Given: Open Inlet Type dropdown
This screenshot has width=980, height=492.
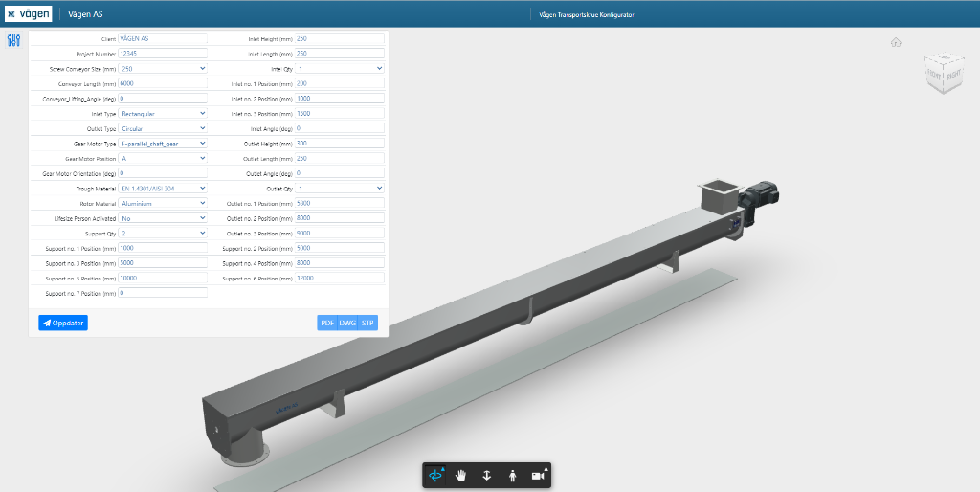Looking at the screenshot, I should [x=163, y=114].
